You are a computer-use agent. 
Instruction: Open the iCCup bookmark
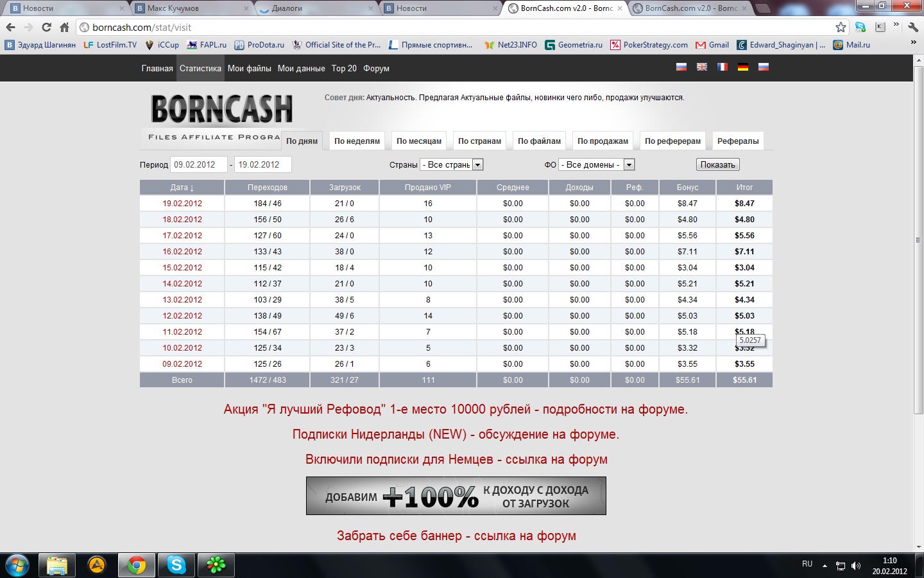pyautogui.click(x=162, y=45)
